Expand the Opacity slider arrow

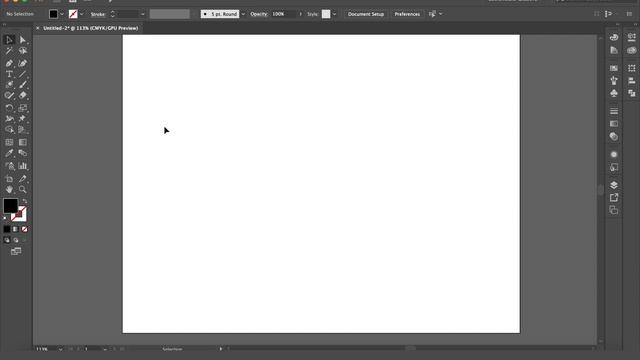point(301,14)
